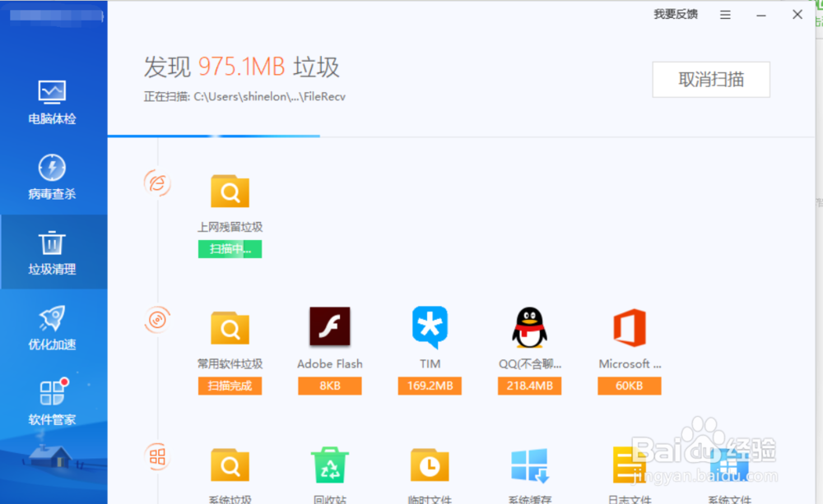
Task: Select the Adobe Flash icon
Action: (330, 326)
